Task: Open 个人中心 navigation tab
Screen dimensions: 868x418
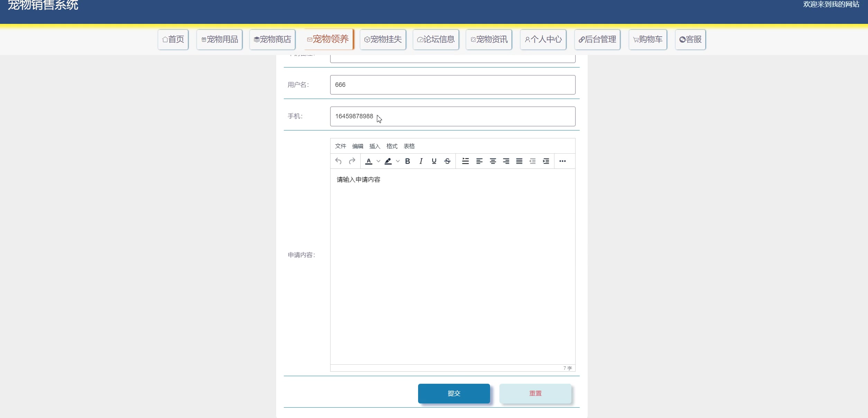Action: tap(543, 39)
